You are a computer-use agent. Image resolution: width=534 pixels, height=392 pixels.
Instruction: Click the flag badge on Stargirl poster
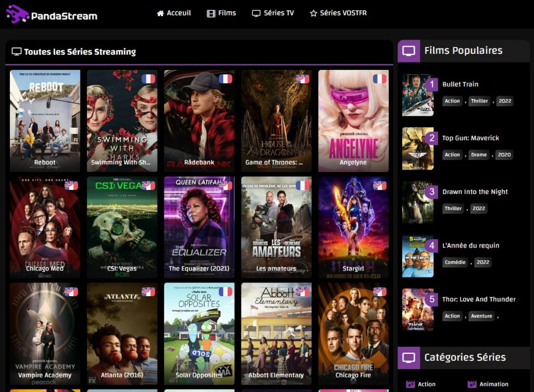point(380,186)
